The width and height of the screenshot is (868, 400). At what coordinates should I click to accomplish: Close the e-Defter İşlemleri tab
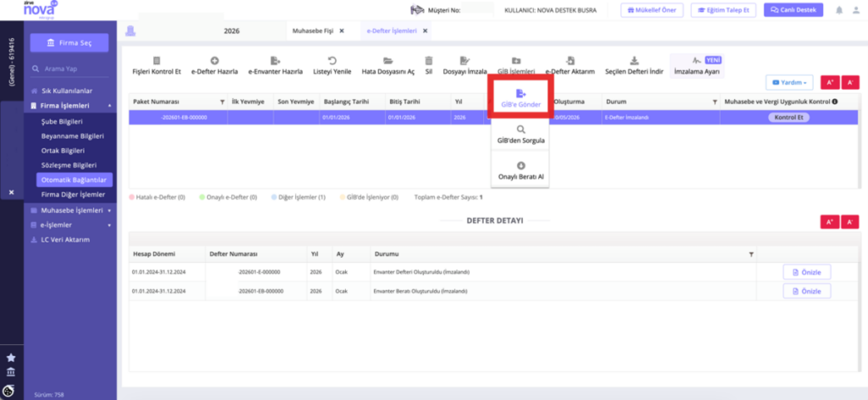pyautogui.click(x=425, y=31)
